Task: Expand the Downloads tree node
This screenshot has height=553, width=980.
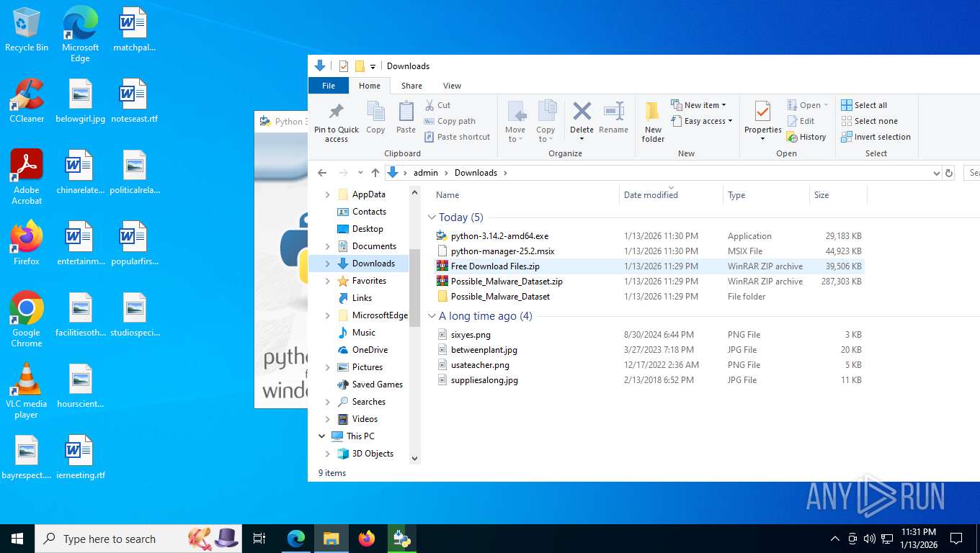Action: tap(328, 264)
